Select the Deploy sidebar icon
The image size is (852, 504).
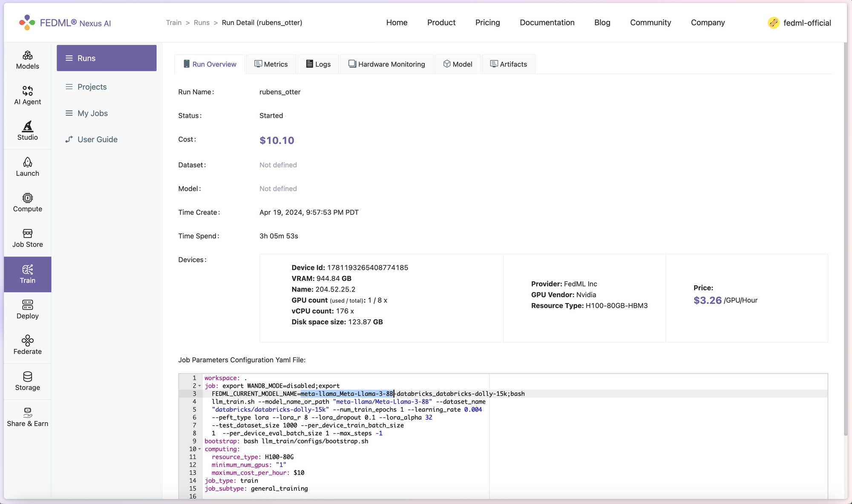(27, 309)
